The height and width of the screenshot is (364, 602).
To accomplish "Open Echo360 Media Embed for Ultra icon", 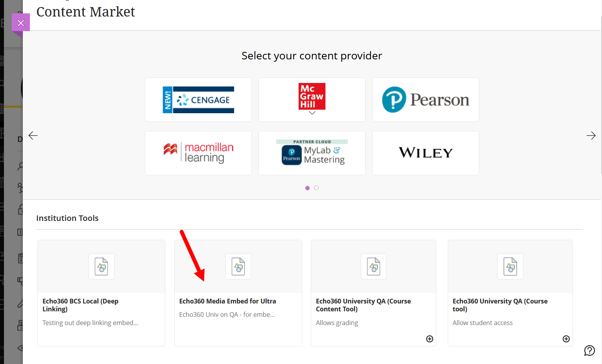I will pos(238,267).
